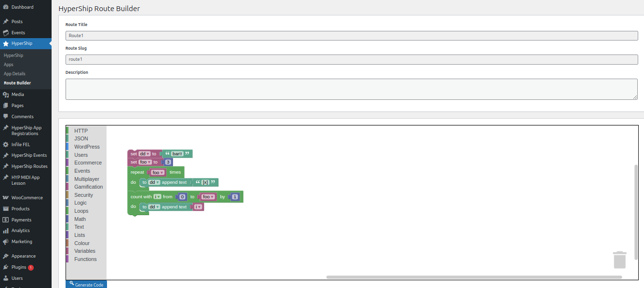Click the horizontal workspace scrollbar
The height and width of the screenshot is (288, 644).
tap(474, 277)
